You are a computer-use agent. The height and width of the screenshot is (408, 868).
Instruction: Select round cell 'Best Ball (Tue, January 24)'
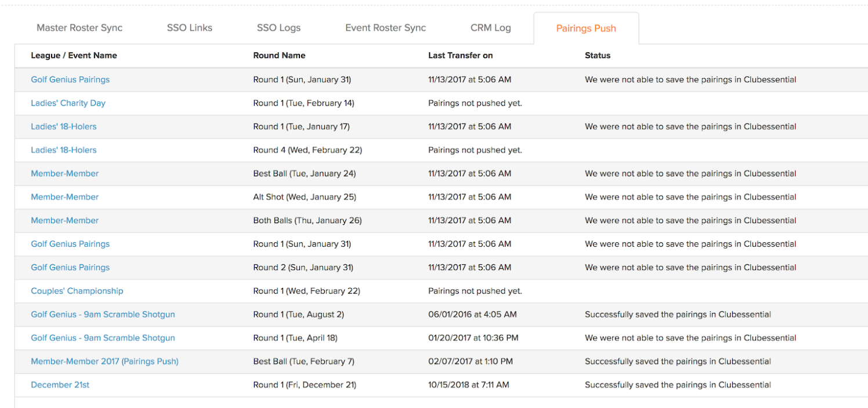click(305, 173)
